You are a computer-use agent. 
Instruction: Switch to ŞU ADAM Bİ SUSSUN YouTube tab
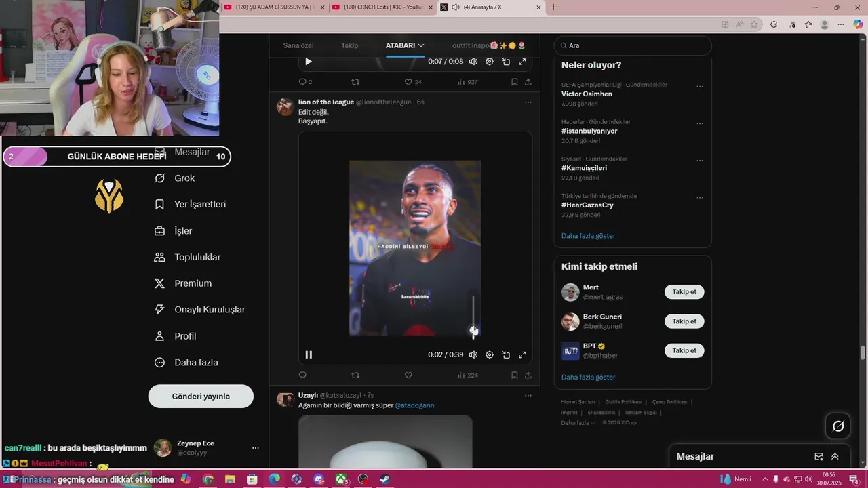pyautogui.click(x=273, y=7)
